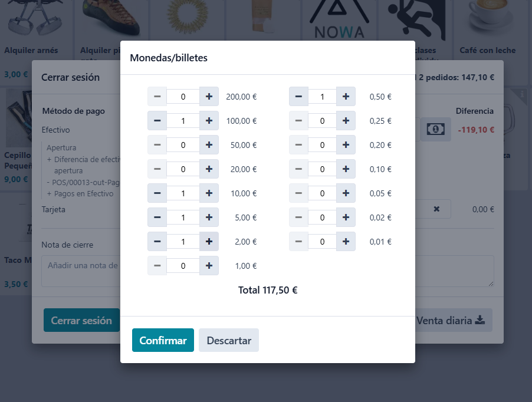Screen dimensions: 532x402
Task: Increase the 200,00 € bill count
Action: coord(209,97)
